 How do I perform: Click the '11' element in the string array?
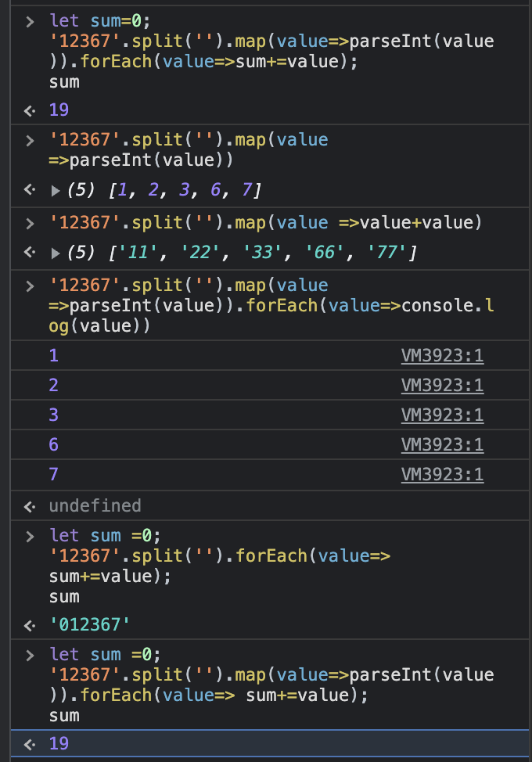(x=138, y=253)
